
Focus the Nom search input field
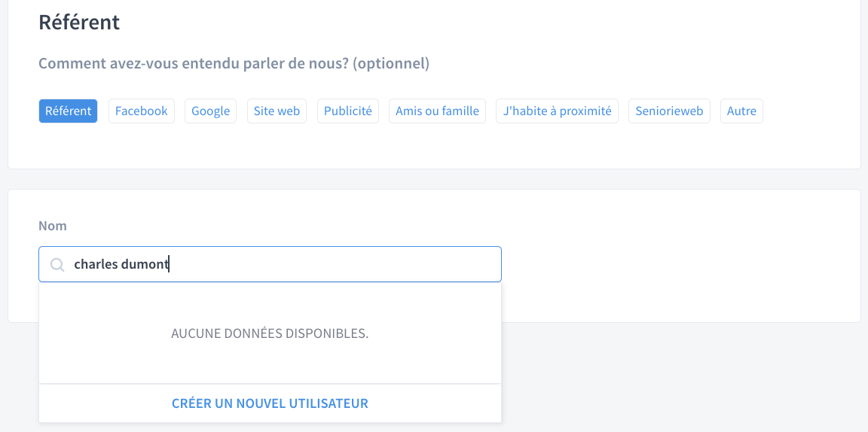point(270,264)
